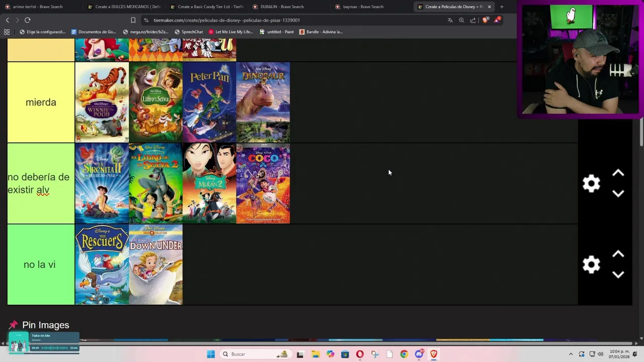The image size is (644, 362).
Task: Switch to 'Create a Basic Candy Tier List' tab
Action: point(207,7)
